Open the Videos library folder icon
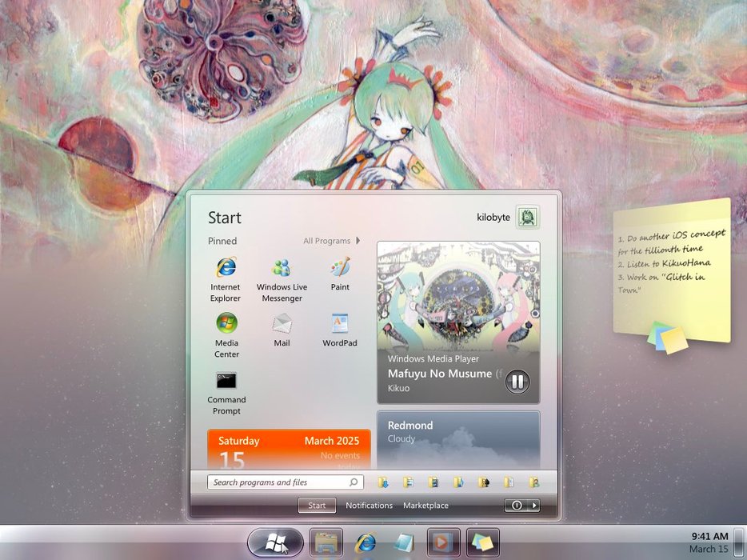The height and width of the screenshot is (560, 747). (x=433, y=482)
